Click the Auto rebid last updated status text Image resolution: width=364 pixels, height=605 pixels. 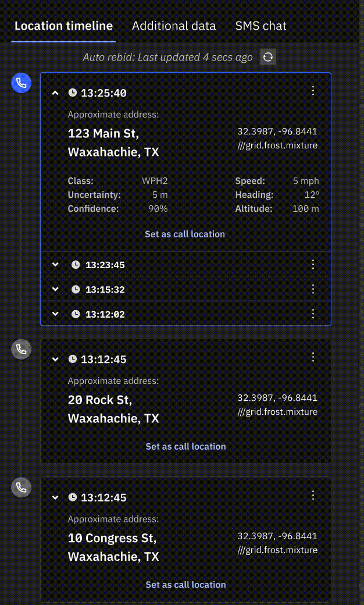(167, 58)
